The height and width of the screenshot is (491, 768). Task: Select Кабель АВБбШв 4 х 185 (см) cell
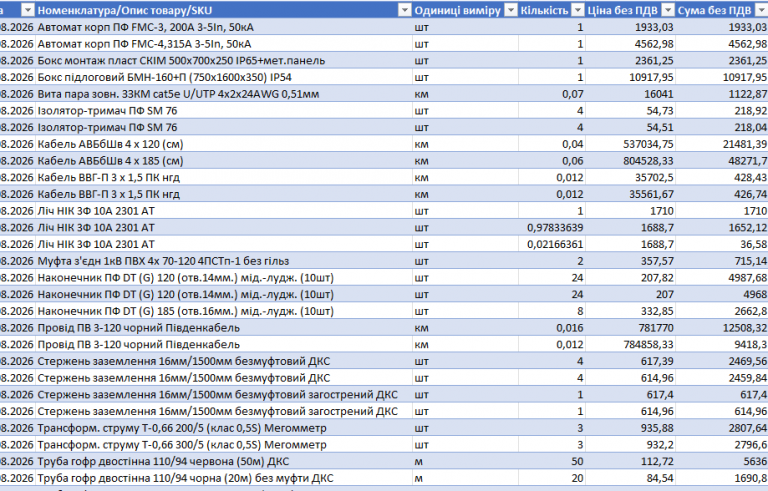(x=224, y=160)
